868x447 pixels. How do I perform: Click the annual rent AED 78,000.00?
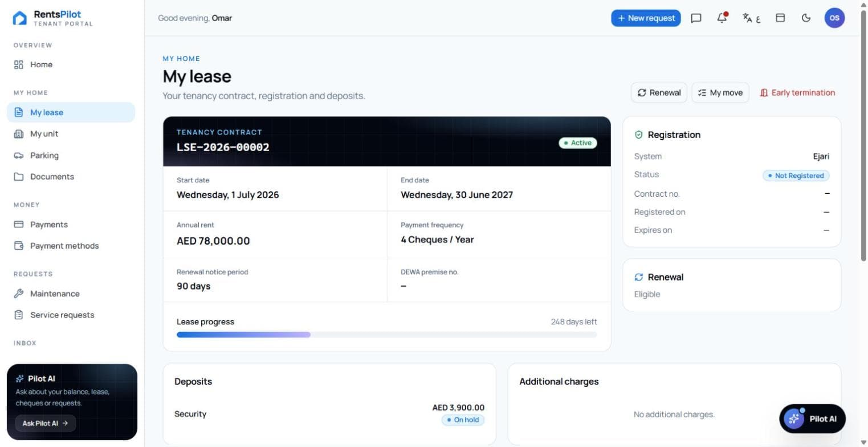point(213,241)
